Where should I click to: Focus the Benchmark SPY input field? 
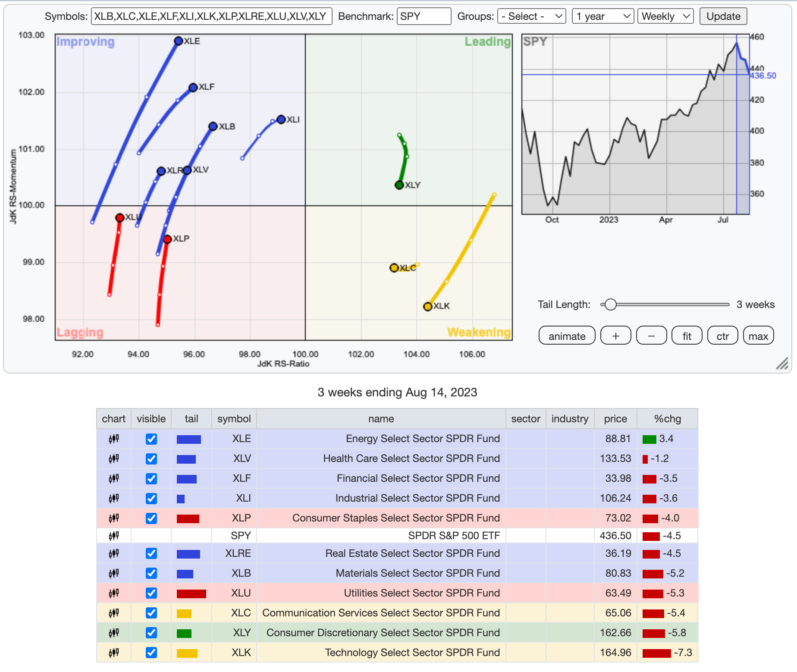pyautogui.click(x=424, y=16)
